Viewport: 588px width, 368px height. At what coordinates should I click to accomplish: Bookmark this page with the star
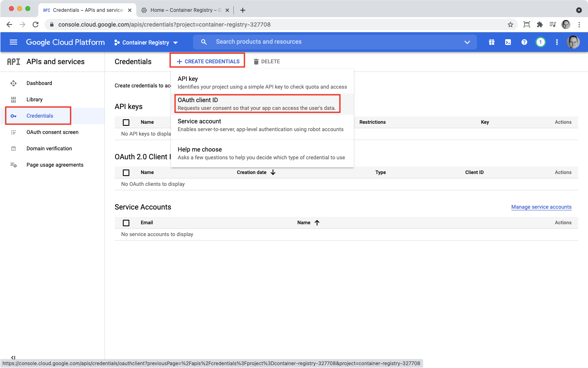click(x=510, y=25)
